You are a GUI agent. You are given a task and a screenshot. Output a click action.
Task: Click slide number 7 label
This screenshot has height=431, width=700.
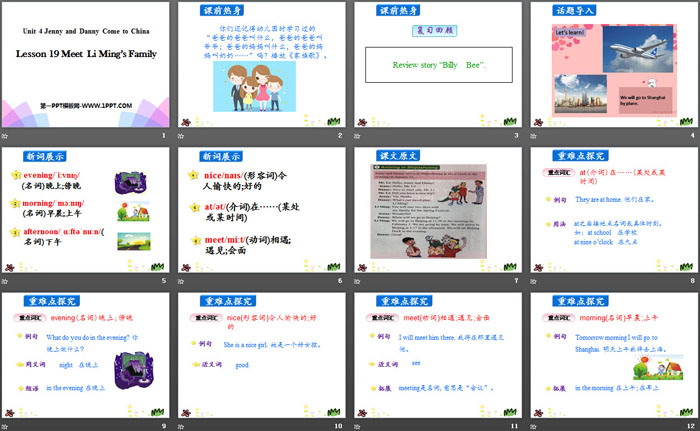click(x=517, y=280)
